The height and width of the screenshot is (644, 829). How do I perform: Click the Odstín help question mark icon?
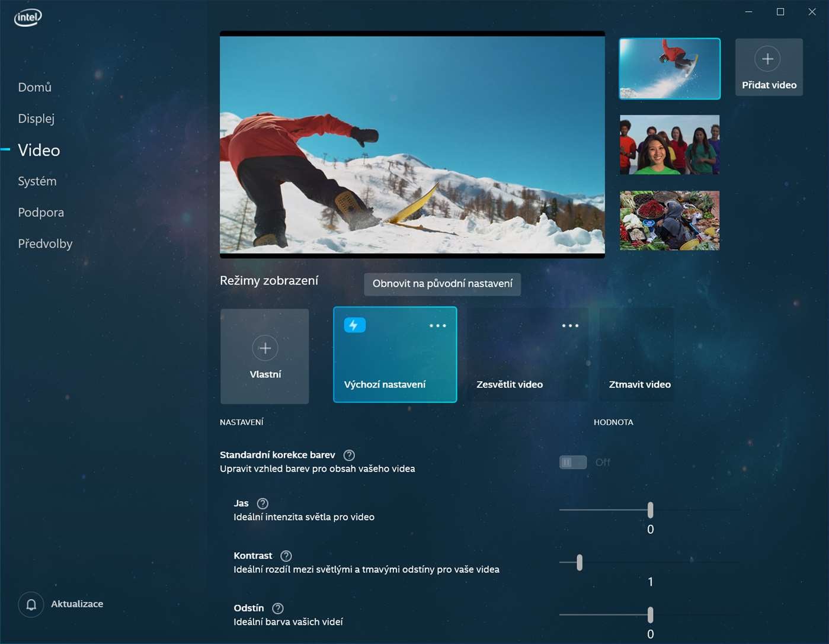(x=277, y=608)
